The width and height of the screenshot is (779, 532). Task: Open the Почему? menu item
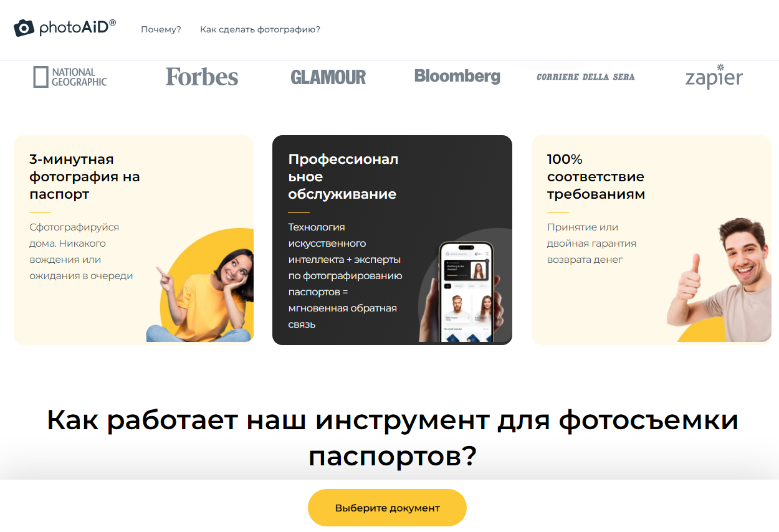click(161, 29)
